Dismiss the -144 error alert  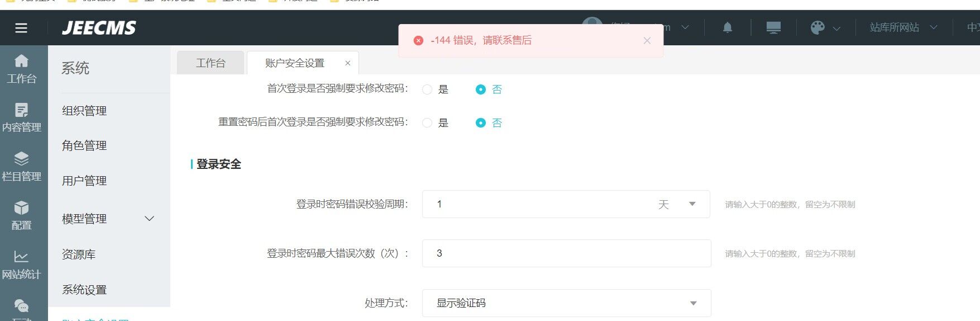647,40
